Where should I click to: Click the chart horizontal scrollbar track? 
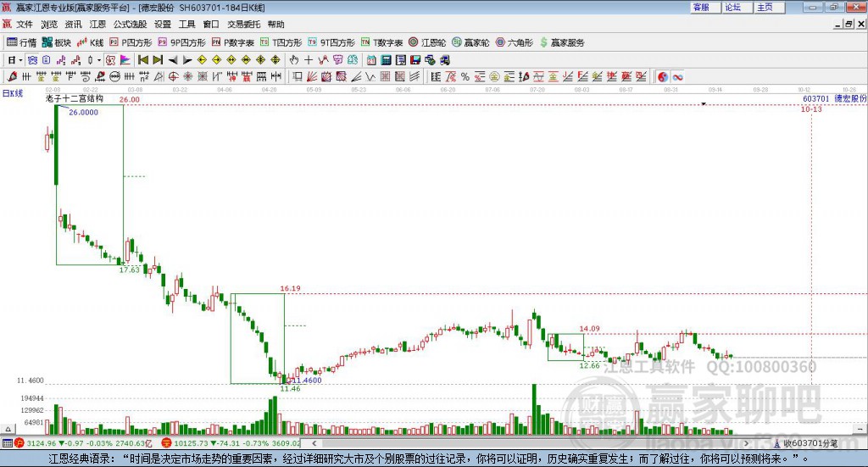coord(531,443)
